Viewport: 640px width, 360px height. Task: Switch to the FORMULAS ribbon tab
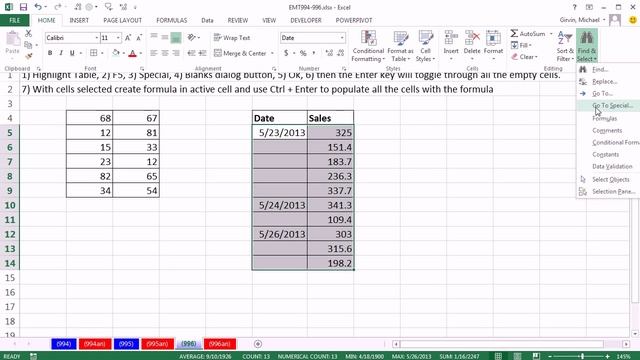[171, 20]
